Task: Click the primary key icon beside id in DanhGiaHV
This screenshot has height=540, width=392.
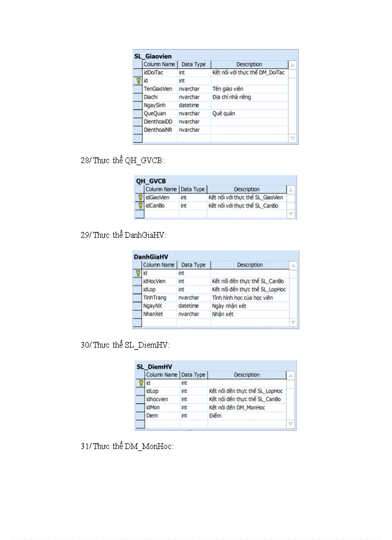Action: tap(139, 273)
